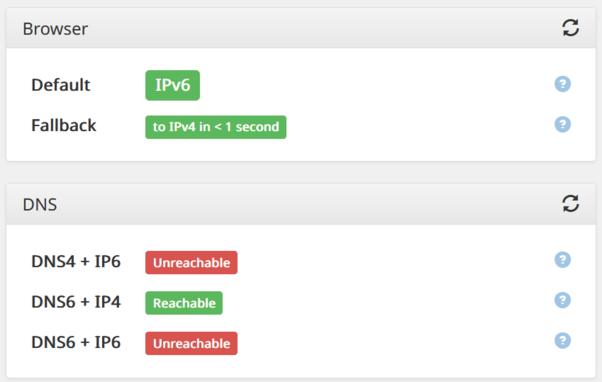
Task: Click Unreachable badge for DNS4 + IP6
Action: (x=191, y=263)
